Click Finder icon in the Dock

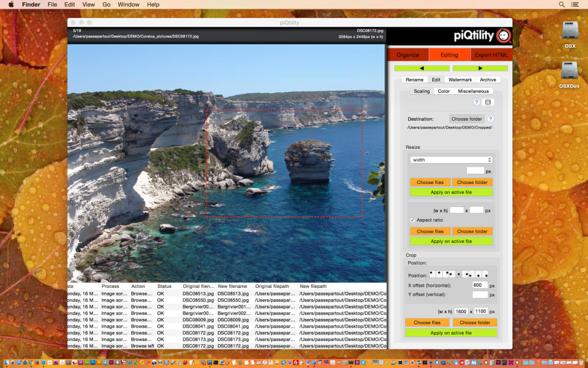(x=6, y=363)
